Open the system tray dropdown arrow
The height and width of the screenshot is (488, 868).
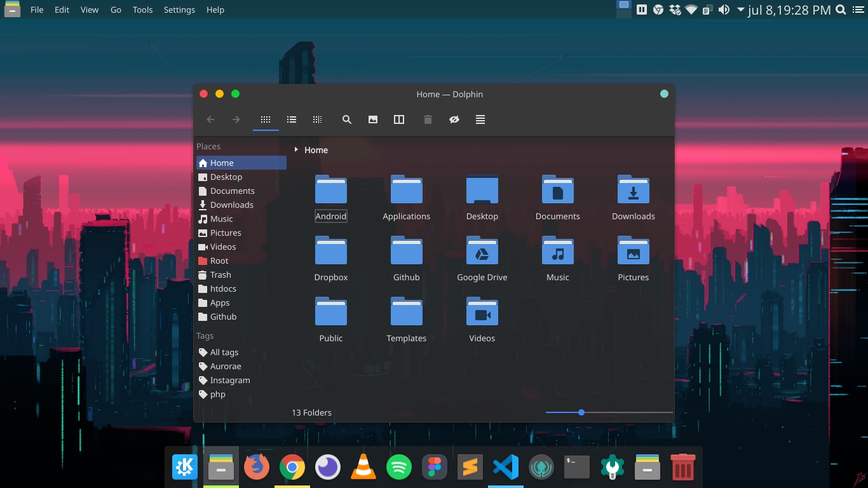[741, 10]
